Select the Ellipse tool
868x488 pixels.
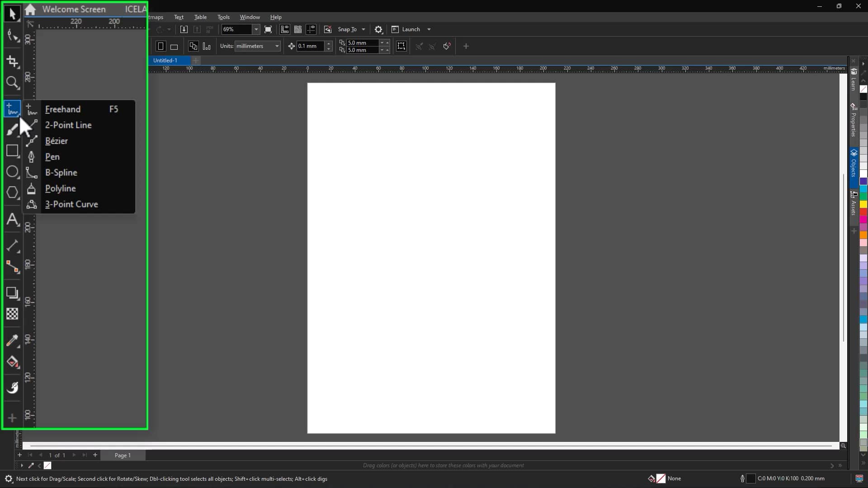tap(12, 172)
